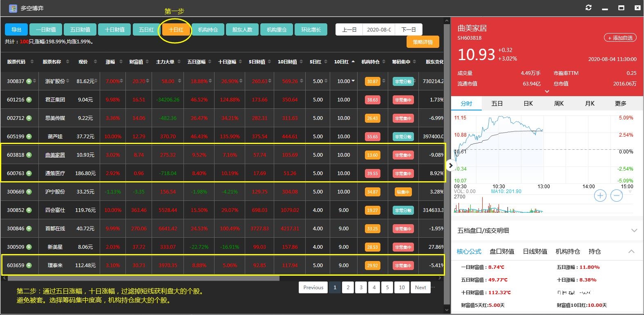Switch to 分时 chart tab
Screen dimensions: 644x315
coord(466,103)
